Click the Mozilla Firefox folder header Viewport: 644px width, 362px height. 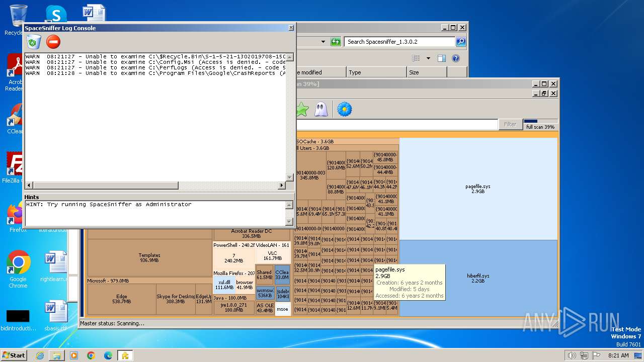(234, 274)
